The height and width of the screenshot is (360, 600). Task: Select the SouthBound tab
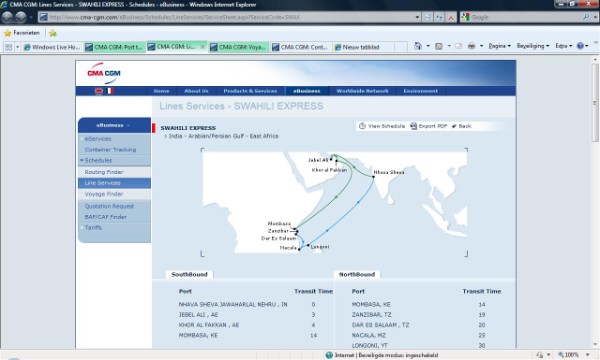click(189, 274)
